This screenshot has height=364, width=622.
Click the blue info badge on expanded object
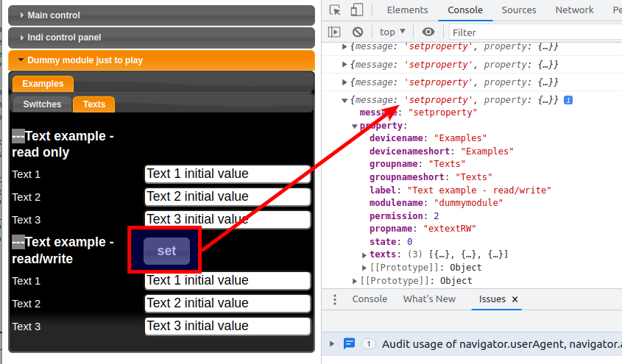pos(568,100)
